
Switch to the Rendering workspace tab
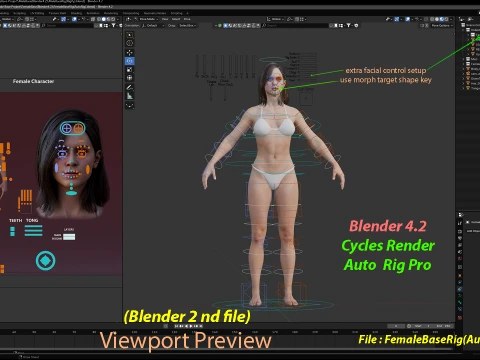click(x=111, y=13)
